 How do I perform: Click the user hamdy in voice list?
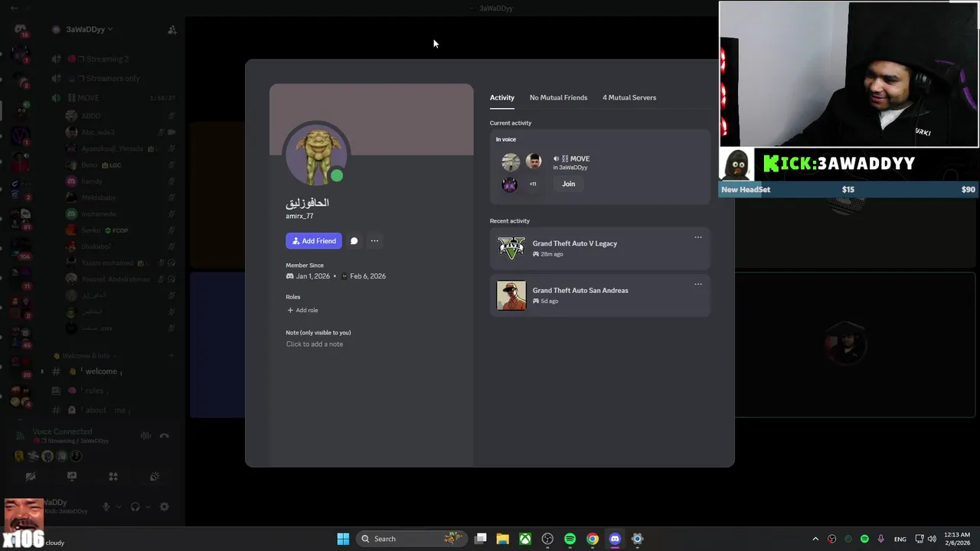(92, 181)
